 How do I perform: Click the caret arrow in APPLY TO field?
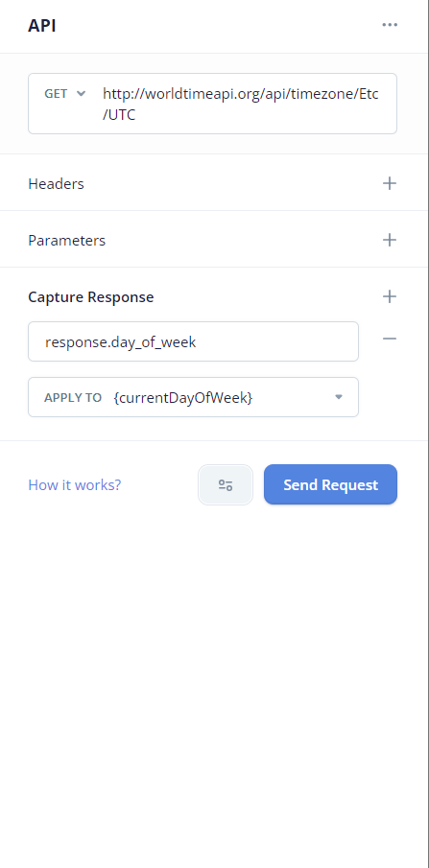(339, 397)
